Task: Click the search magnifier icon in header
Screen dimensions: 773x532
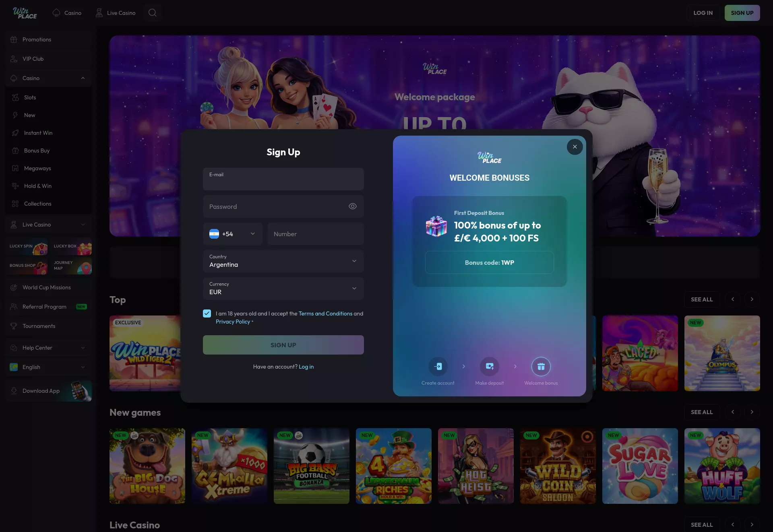Action: [x=152, y=13]
